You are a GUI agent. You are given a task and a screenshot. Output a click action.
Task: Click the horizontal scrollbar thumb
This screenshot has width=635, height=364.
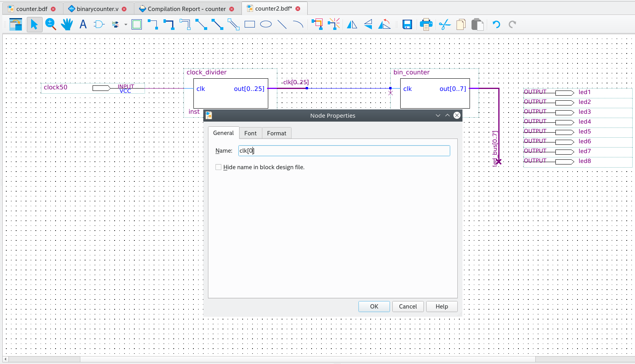[308, 359]
